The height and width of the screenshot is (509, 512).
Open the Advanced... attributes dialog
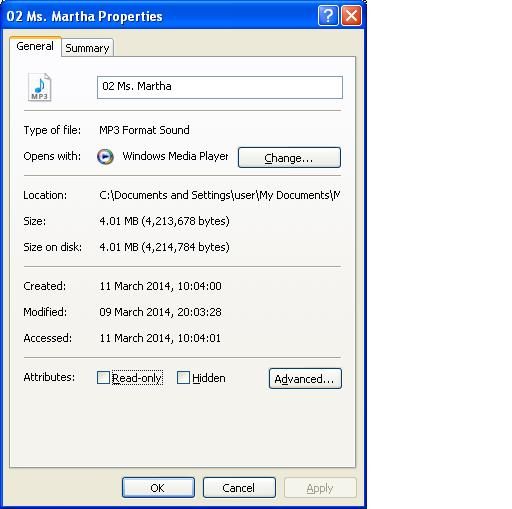coord(305,378)
